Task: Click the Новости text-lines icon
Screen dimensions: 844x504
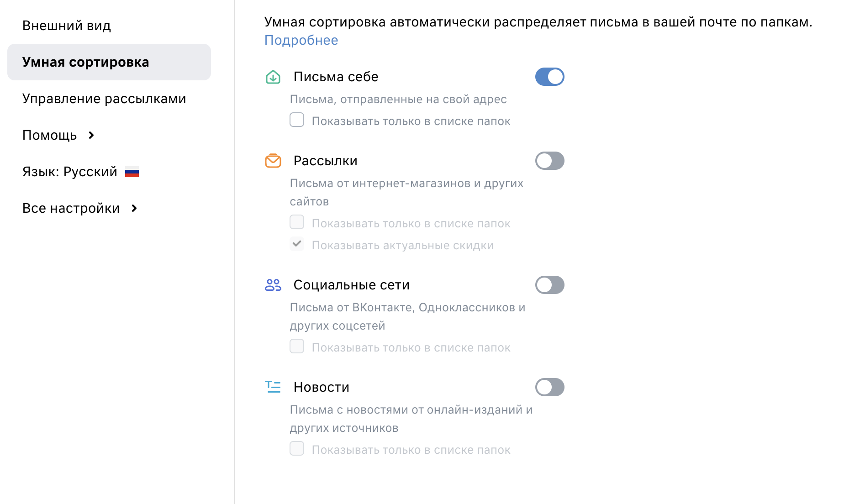Action: (273, 387)
